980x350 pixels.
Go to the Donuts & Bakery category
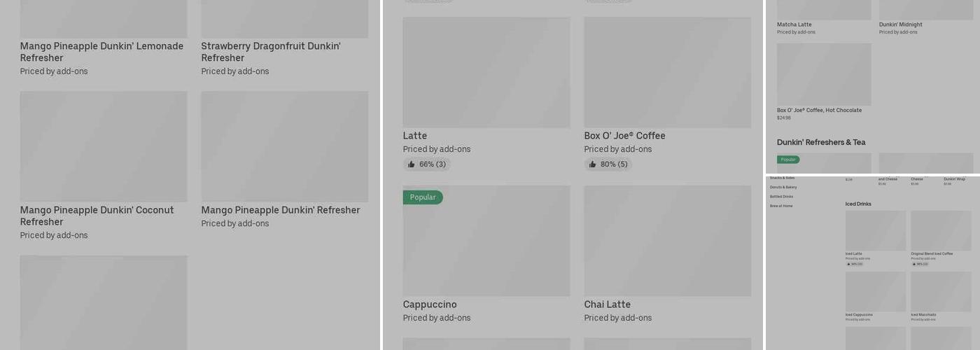click(x=783, y=187)
